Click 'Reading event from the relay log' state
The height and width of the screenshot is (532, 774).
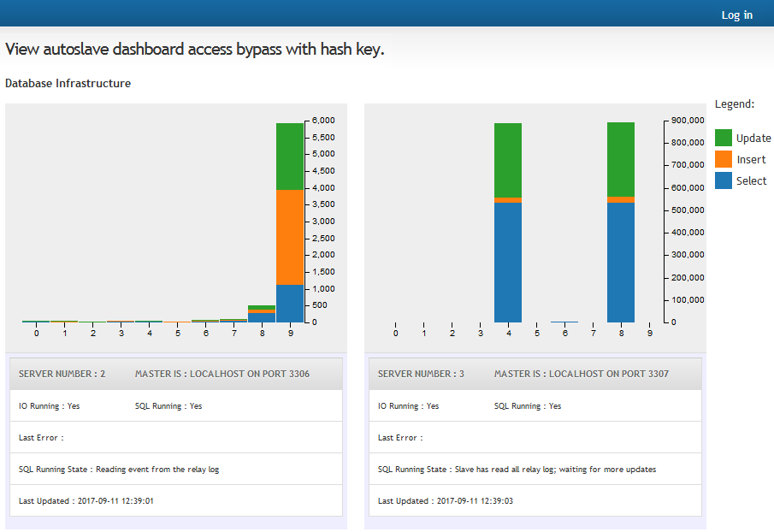pos(157,470)
